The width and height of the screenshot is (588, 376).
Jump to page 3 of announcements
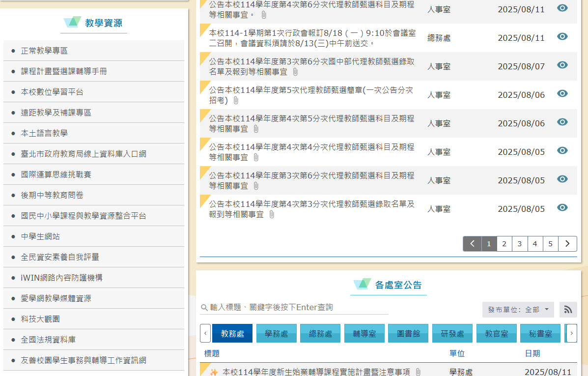519,244
